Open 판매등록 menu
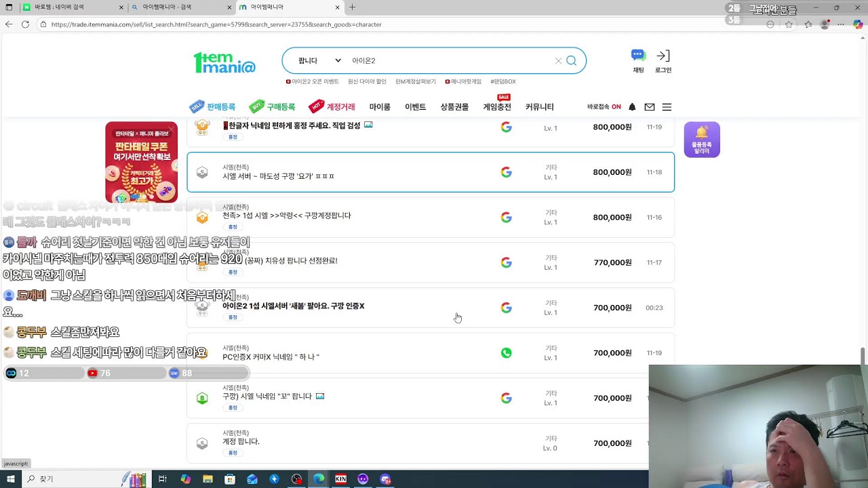The width and height of the screenshot is (868, 488). pos(212,107)
